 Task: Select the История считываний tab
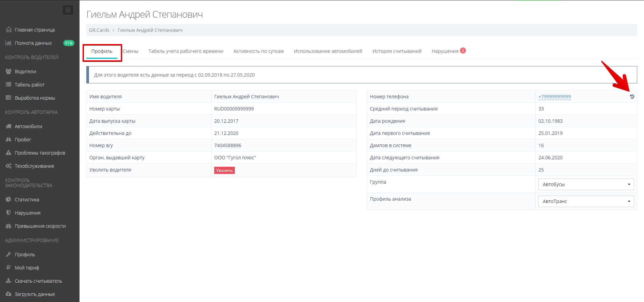tap(397, 51)
